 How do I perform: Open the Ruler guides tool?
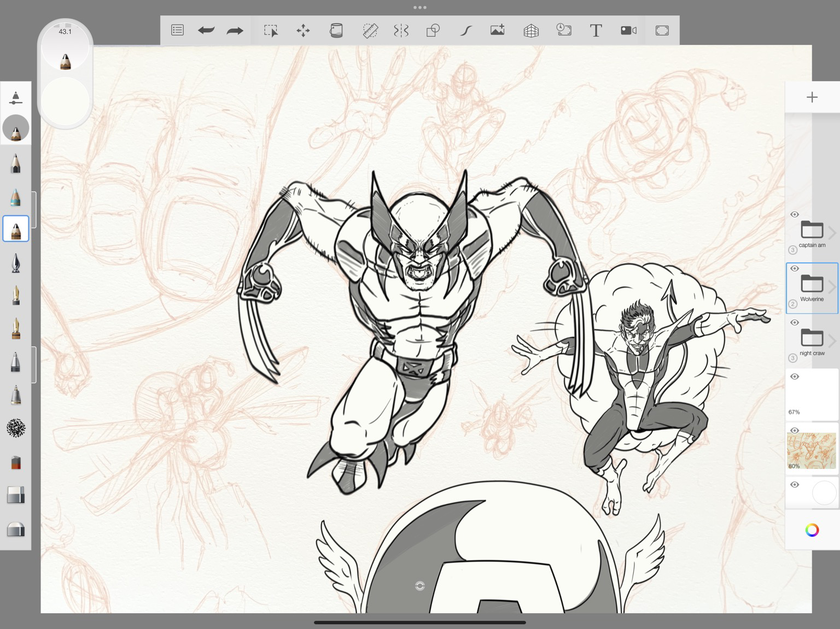click(370, 31)
